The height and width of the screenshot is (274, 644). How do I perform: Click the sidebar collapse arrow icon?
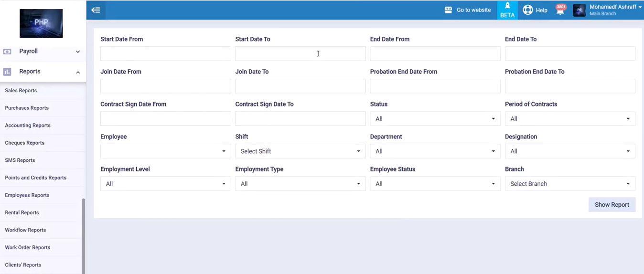pos(96,10)
